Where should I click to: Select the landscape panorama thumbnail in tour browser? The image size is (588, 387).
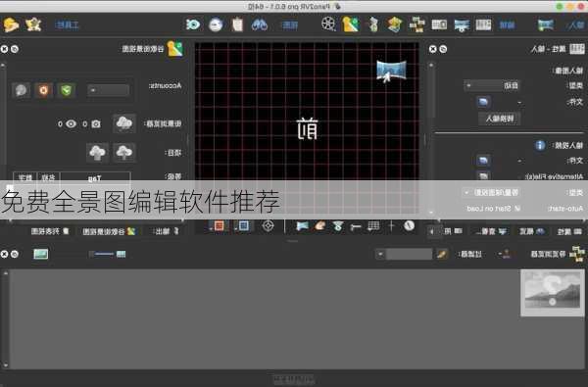(552, 293)
